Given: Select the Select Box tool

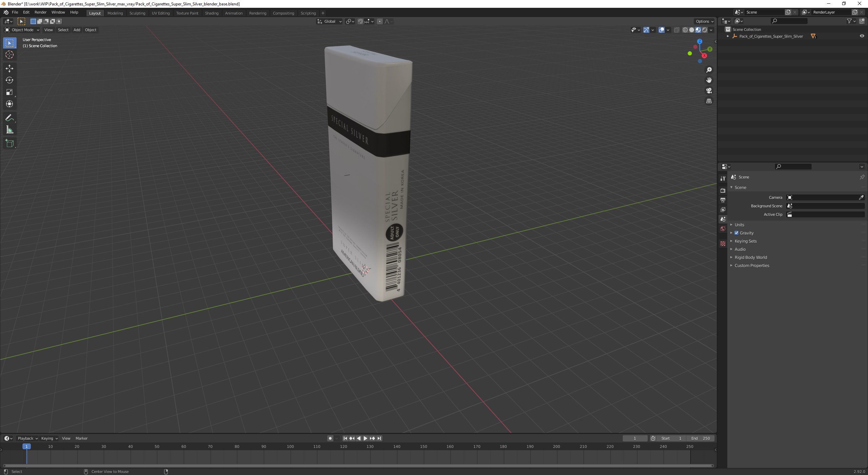Looking at the screenshot, I should [9, 43].
